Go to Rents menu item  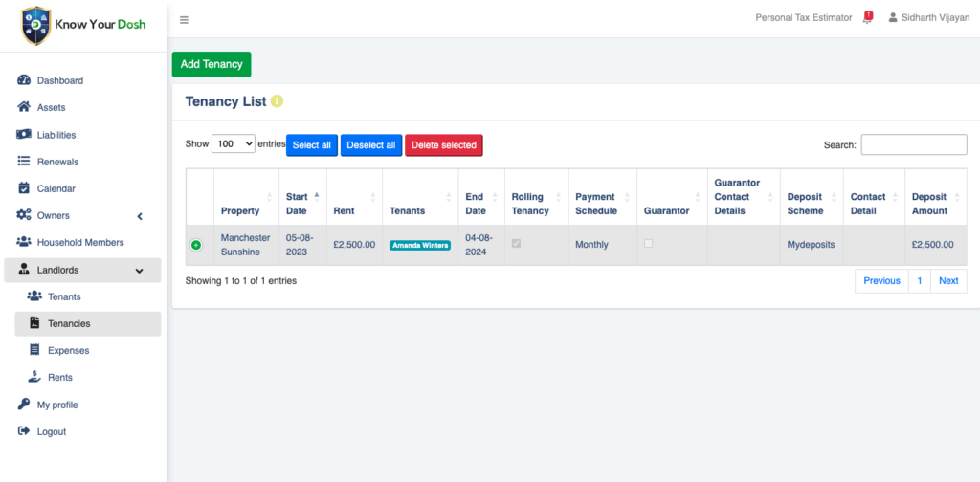(x=59, y=378)
